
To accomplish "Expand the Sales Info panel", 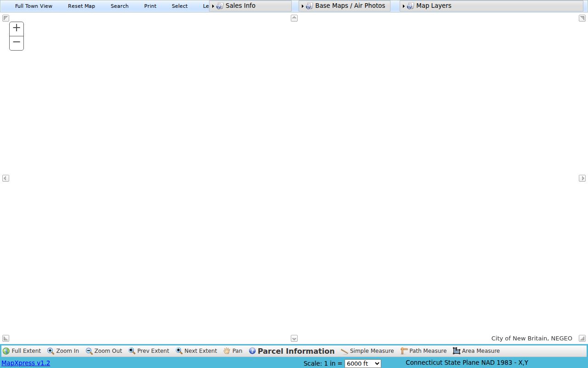I will 250,6.
